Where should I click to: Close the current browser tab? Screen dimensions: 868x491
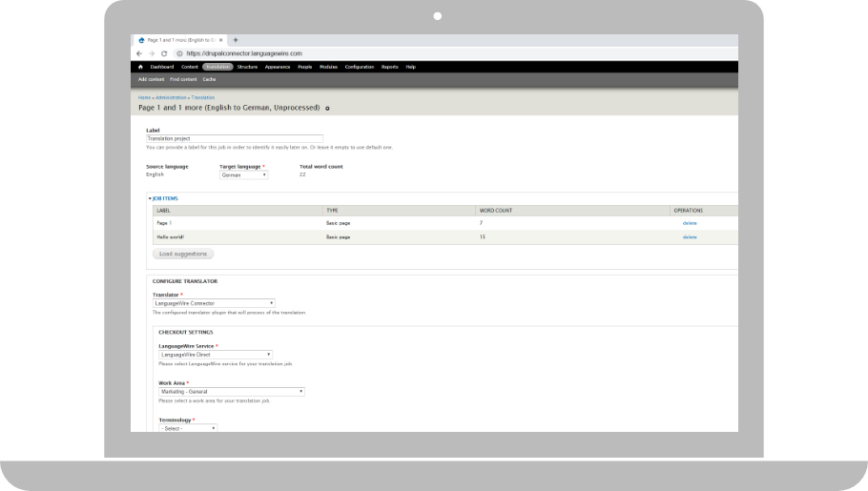(x=222, y=40)
